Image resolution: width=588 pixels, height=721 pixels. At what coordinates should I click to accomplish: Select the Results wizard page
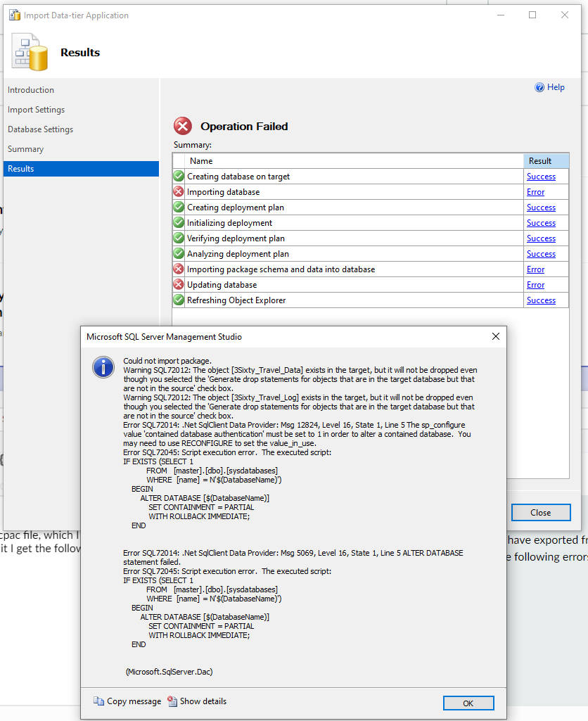point(81,169)
